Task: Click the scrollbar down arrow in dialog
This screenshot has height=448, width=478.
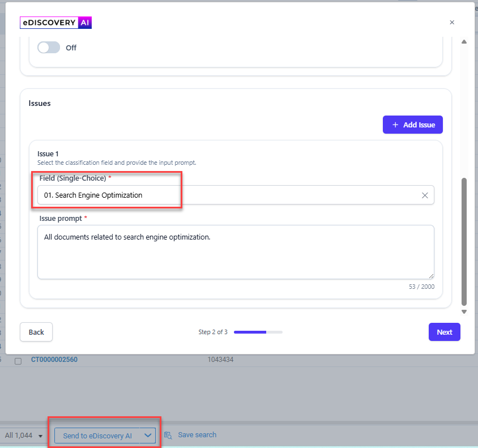Action: coord(464,312)
